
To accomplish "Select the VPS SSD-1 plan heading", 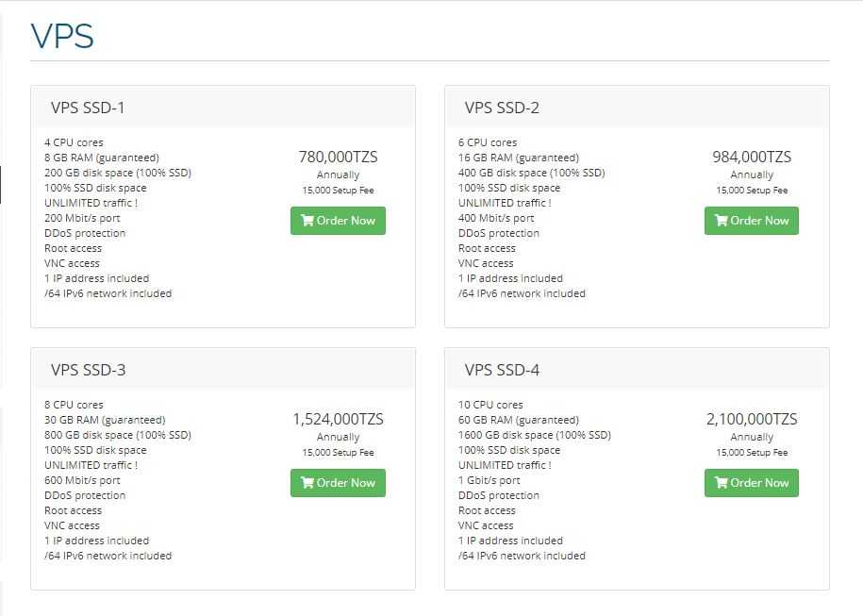I will tap(88, 108).
